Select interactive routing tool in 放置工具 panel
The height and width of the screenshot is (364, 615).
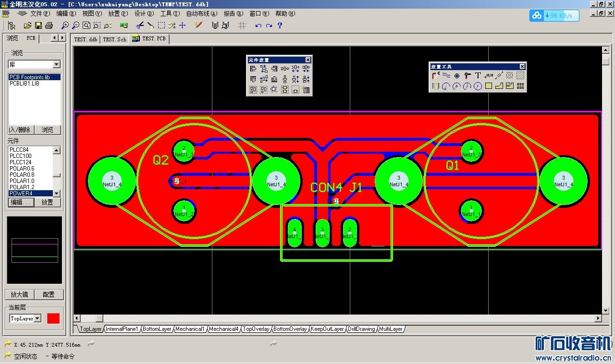tap(436, 75)
